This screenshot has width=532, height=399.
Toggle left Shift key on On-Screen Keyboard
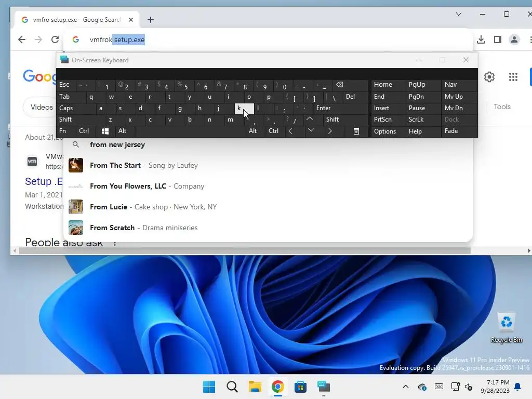81,119
